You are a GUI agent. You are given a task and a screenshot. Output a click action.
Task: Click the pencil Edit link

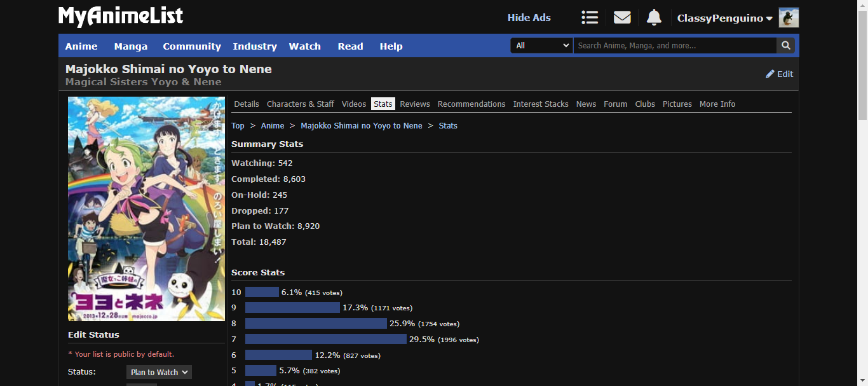780,74
